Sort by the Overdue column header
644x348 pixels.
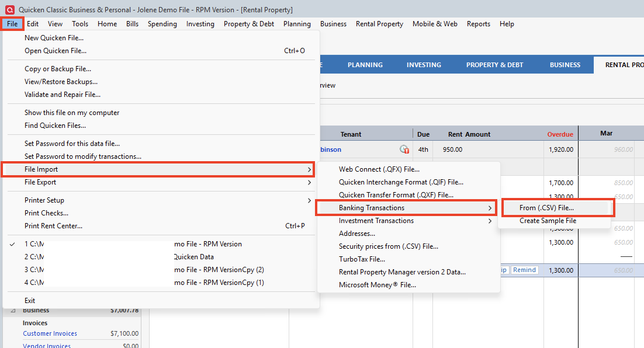[560, 134]
